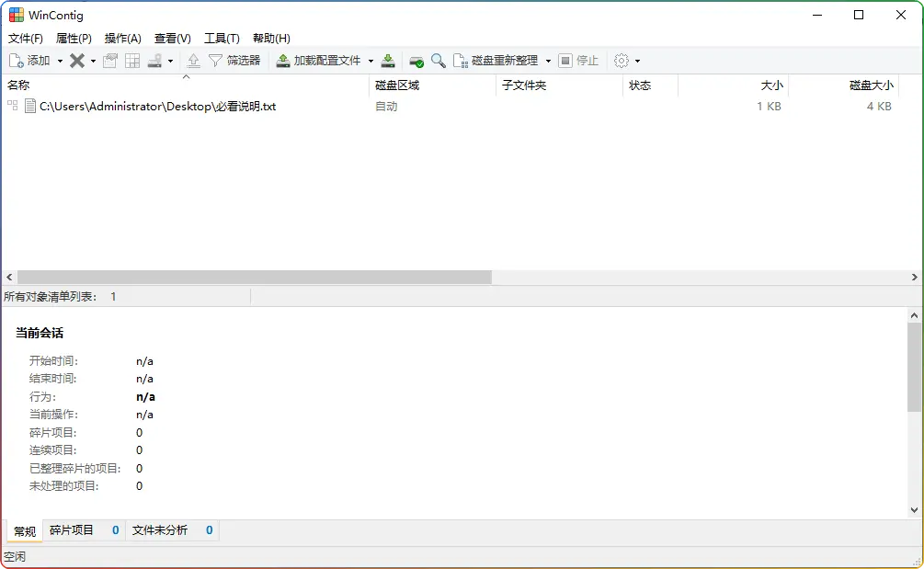The height and width of the screenshot is (569, 924).
Task: Click the horizontal scrollbar thumb in file list
Action: 255,277
